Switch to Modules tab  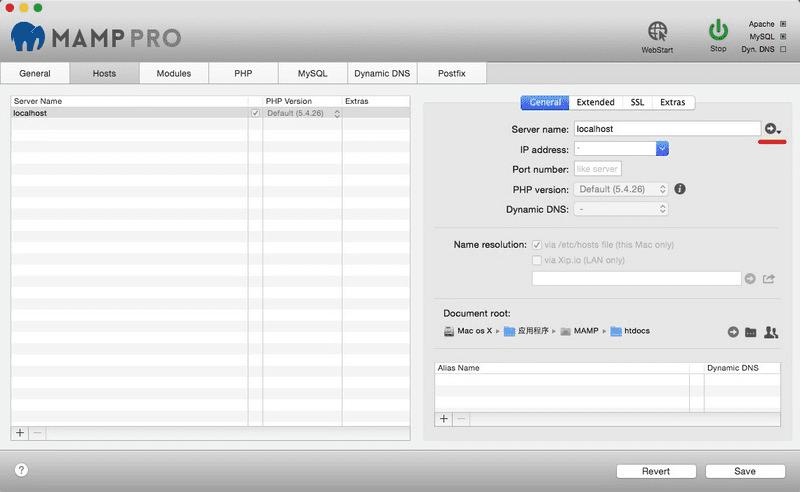tap(173, 73)
